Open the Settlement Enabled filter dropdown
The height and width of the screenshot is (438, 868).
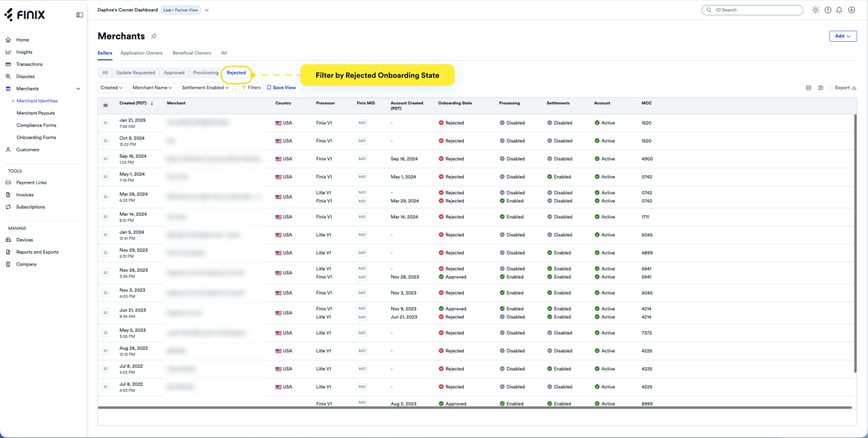pyautogui.click(x=206, y=88)
